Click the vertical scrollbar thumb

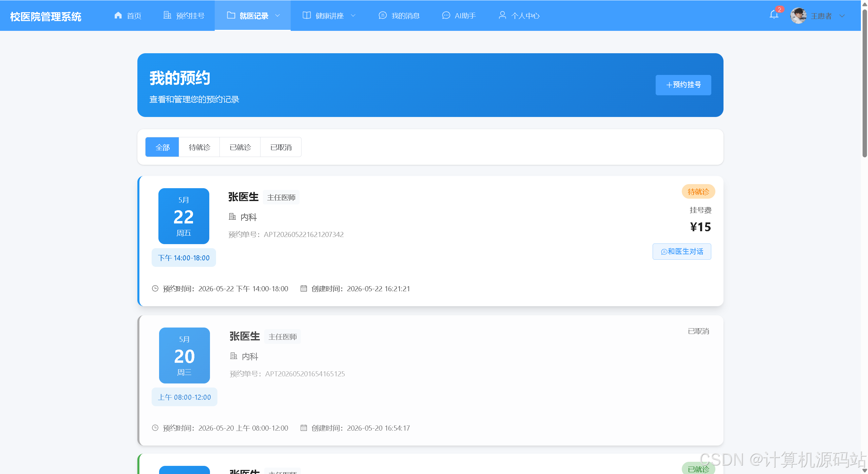pyautogui.click(x=865, y=83)
